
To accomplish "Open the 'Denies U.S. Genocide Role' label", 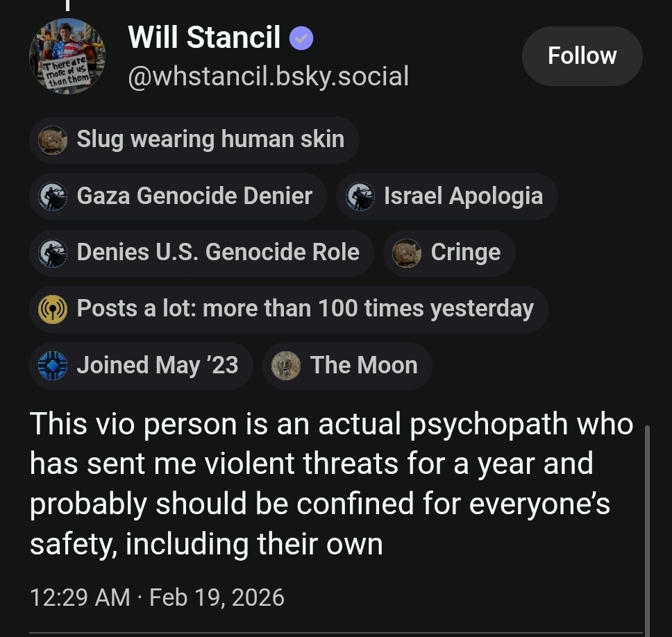I will (218, 253).
